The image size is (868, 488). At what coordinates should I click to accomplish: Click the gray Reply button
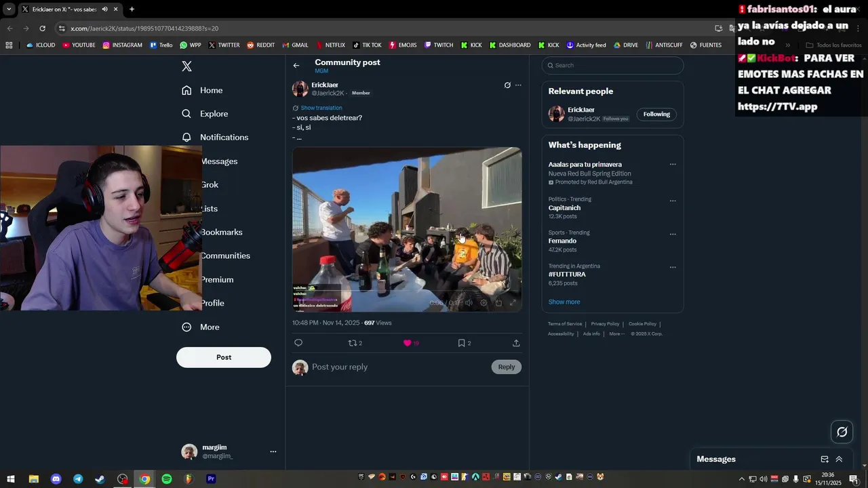[507, 367]
